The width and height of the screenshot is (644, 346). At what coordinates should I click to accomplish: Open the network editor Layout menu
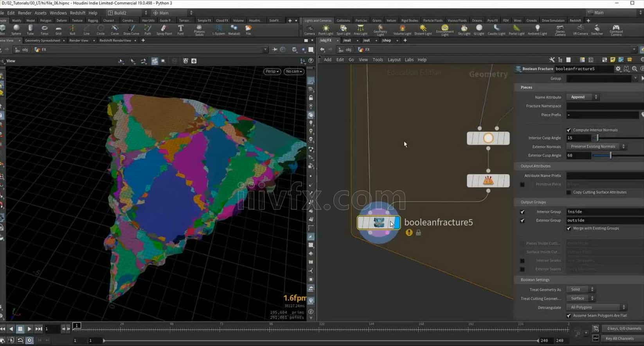click(394, 60)
